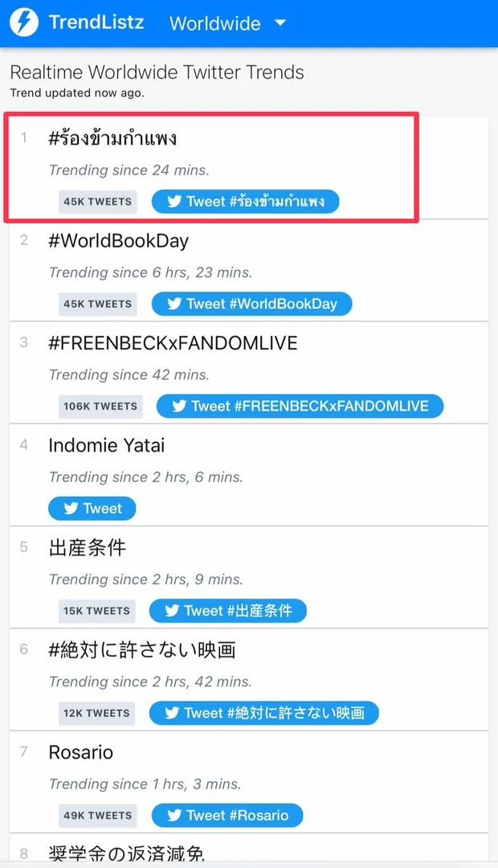Open the #WorldBookDay trend title

(119, 240)
